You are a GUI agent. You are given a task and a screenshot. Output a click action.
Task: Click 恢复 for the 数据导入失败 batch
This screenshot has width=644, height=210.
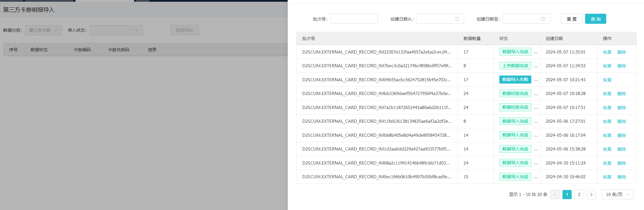[x=607, y=80]
